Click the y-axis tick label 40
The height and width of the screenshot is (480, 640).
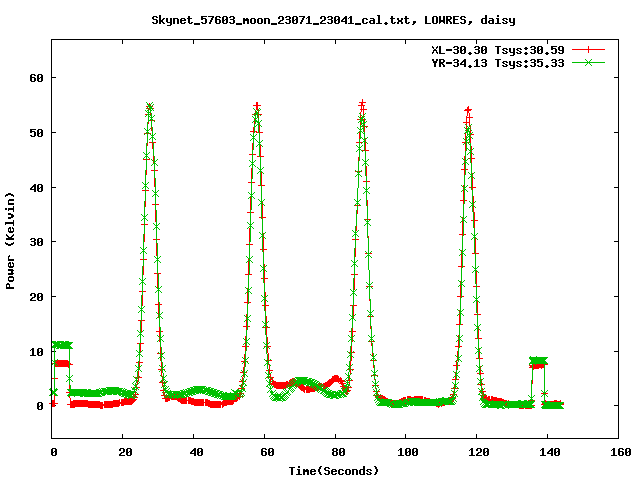[x=36, y=188]
